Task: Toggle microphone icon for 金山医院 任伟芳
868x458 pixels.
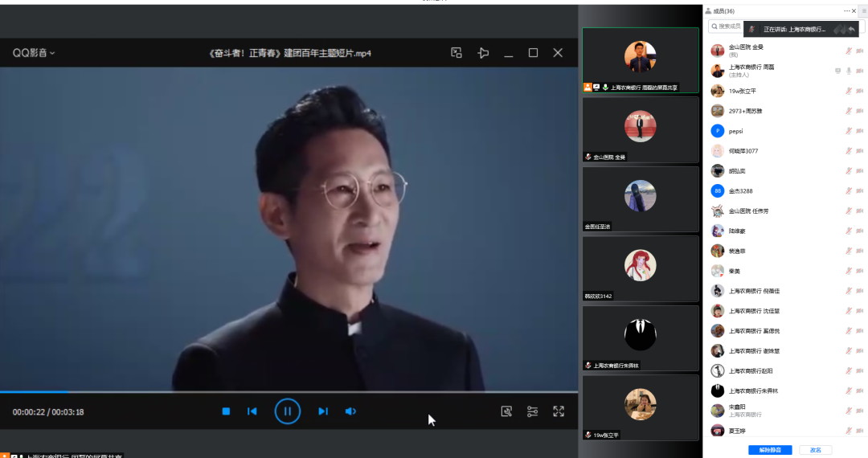Action: pos(848,211)
